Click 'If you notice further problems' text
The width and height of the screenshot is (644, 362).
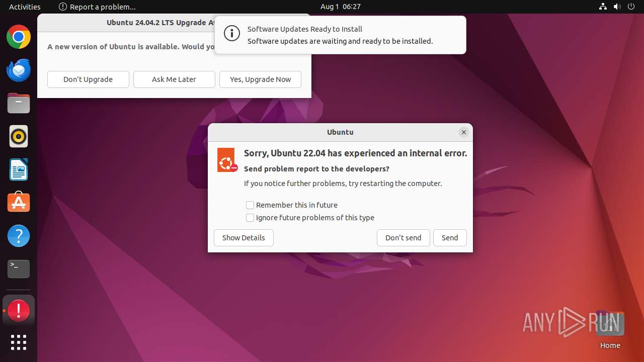tap(343, 184)
